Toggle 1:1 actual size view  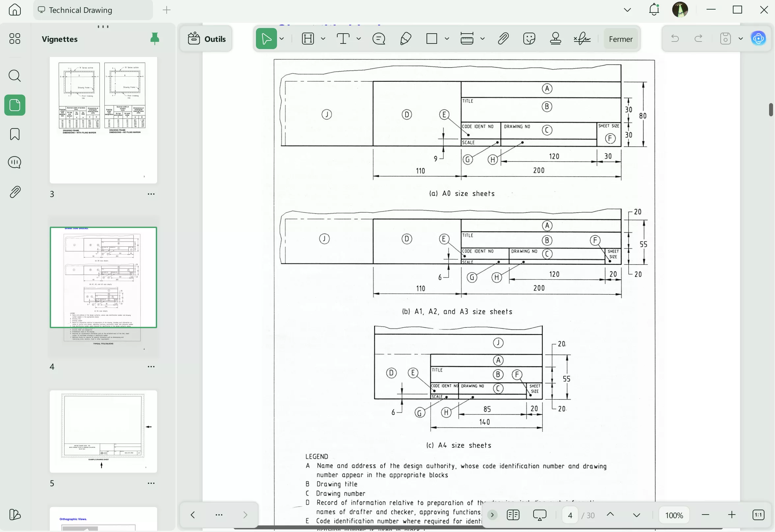click(x=758, y=515)
